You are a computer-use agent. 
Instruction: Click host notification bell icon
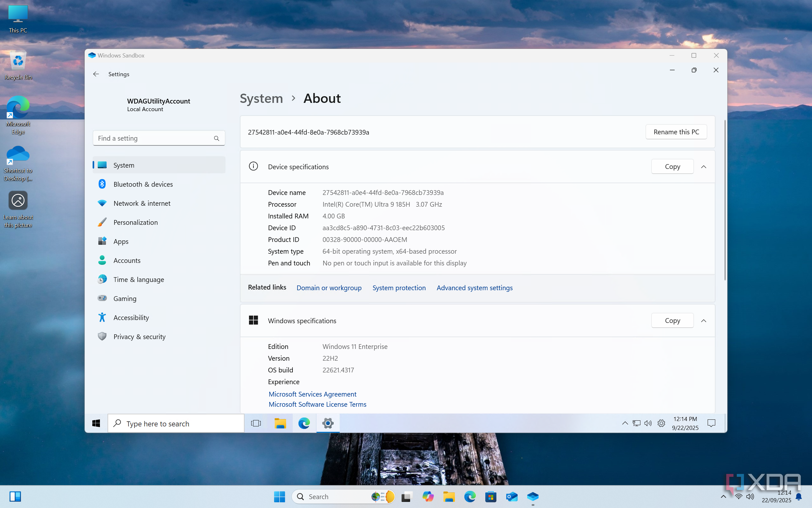[799, 497]
